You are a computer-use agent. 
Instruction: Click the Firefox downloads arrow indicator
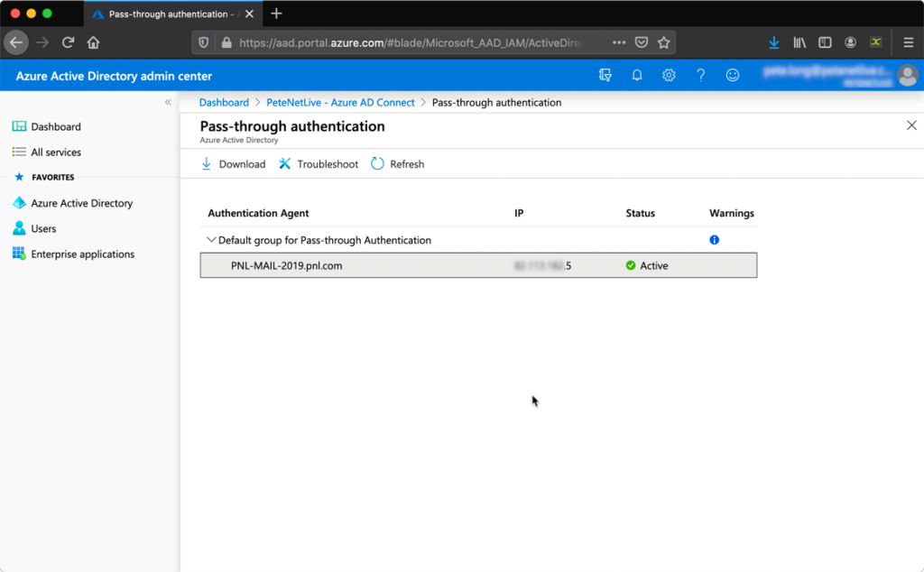click(x=773, y=42)
